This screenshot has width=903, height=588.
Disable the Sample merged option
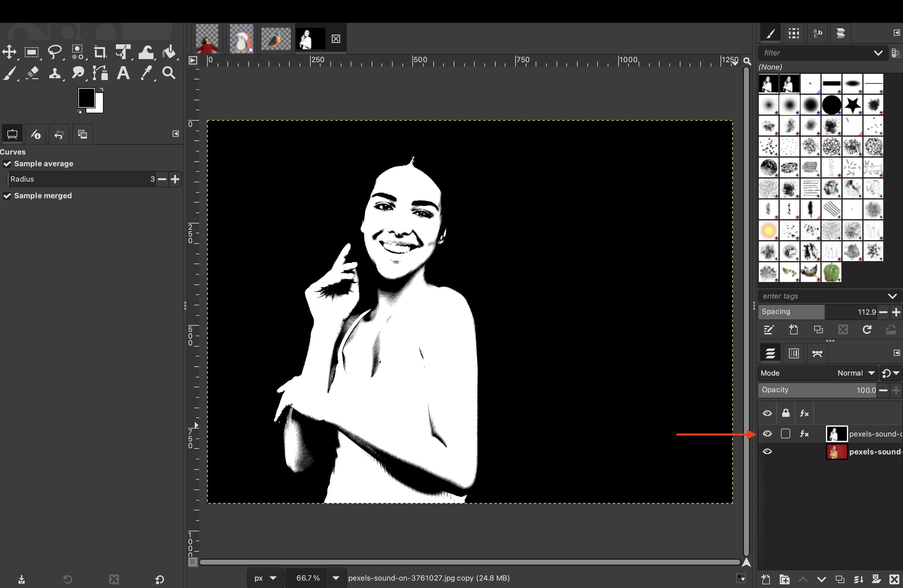[x=7, y=195]
